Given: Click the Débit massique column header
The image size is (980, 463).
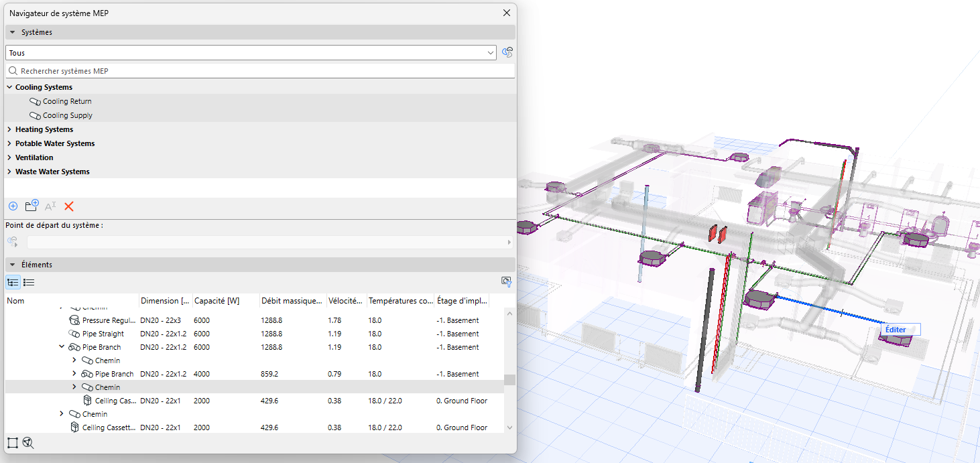Looking at the screenshot, I should click(x=293, y=301).
